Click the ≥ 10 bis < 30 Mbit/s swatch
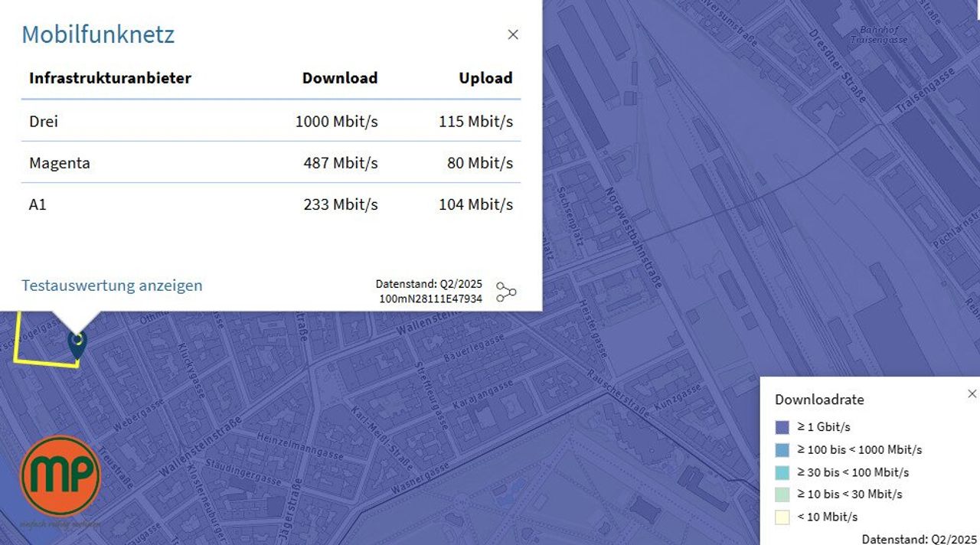This screenshot has height=545, width=980. coord(782,494)
